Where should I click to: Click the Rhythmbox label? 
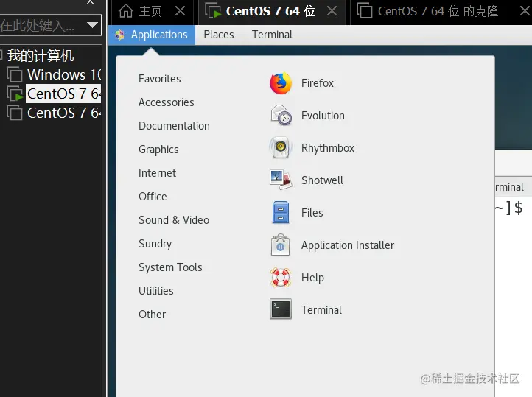click(327, 148)
